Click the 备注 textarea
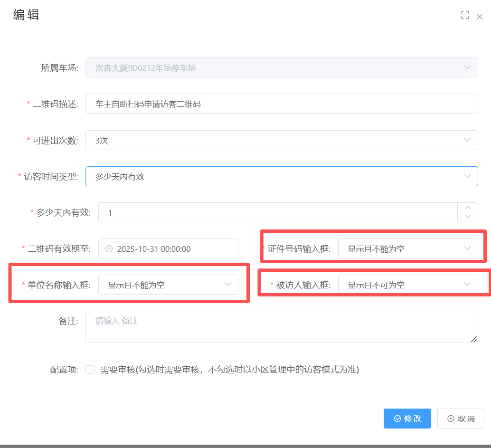The width and height of the screenshot is (491, 448). [282, 327]
